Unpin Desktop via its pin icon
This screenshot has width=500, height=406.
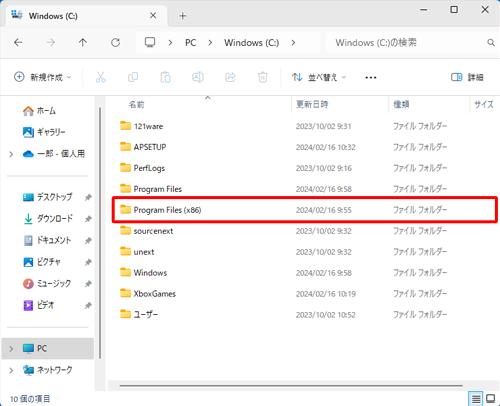[88, 197]
